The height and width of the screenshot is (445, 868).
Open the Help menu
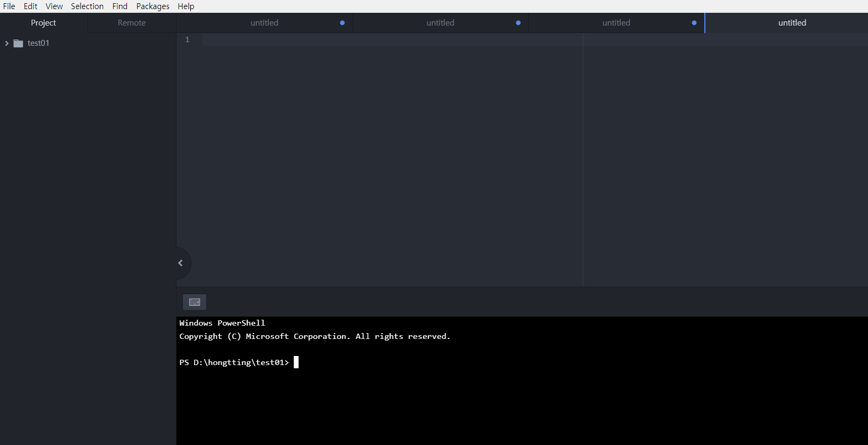pyautogui.click(x=186, y=6)
